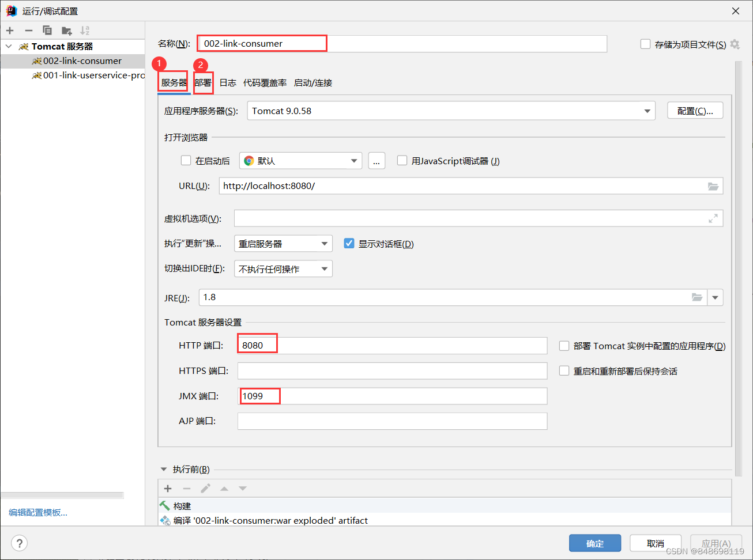Collapse the 执行前 section
The width and height of the screenshot is (753, 560).
[x=164, y=470]
